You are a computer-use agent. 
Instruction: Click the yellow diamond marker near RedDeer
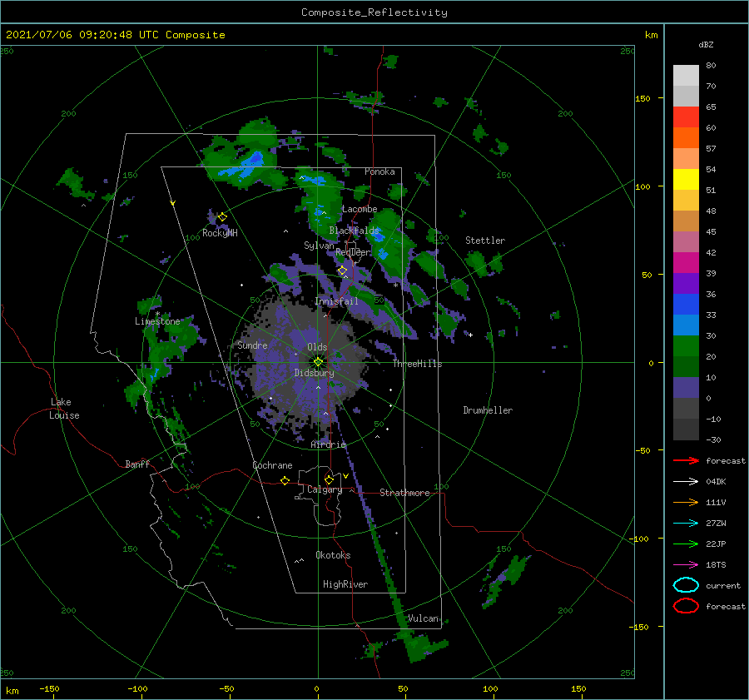[x=342, y=271]
